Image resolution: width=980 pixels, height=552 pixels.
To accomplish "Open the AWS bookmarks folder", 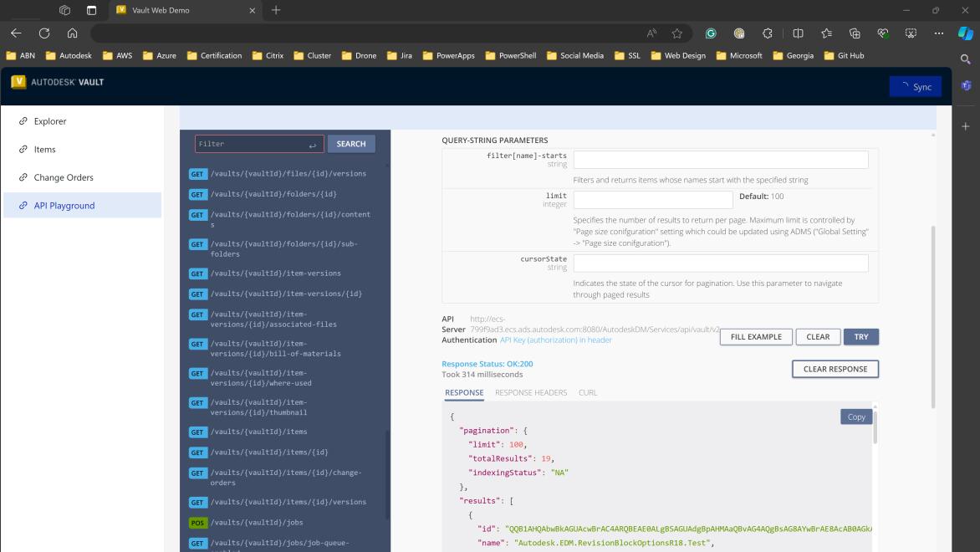I will (118, 56).
